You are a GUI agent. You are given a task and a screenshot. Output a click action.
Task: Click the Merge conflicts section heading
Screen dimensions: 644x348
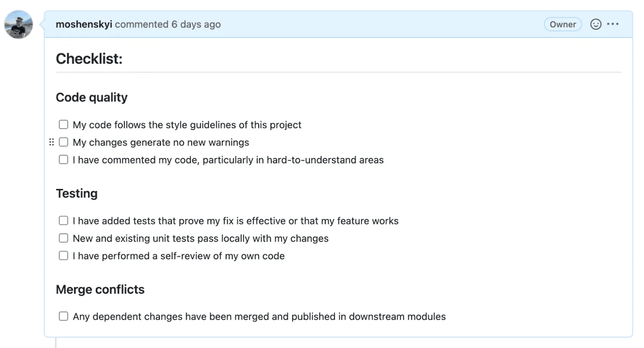click(100, 289)
